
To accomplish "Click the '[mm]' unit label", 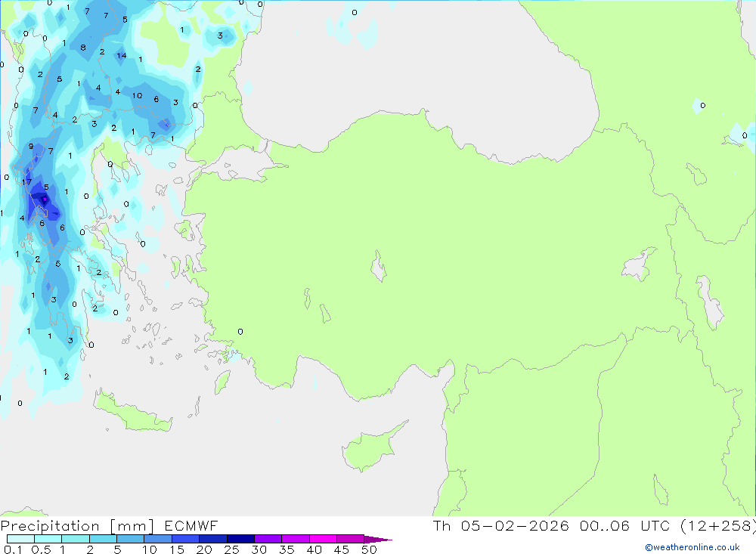I will point(132,526).
